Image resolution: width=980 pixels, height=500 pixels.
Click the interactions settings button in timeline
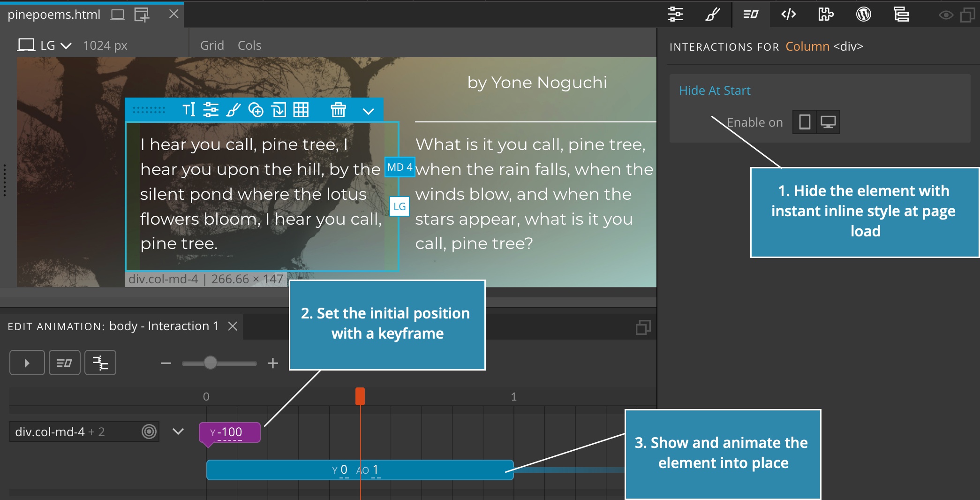tap(64, 363)
